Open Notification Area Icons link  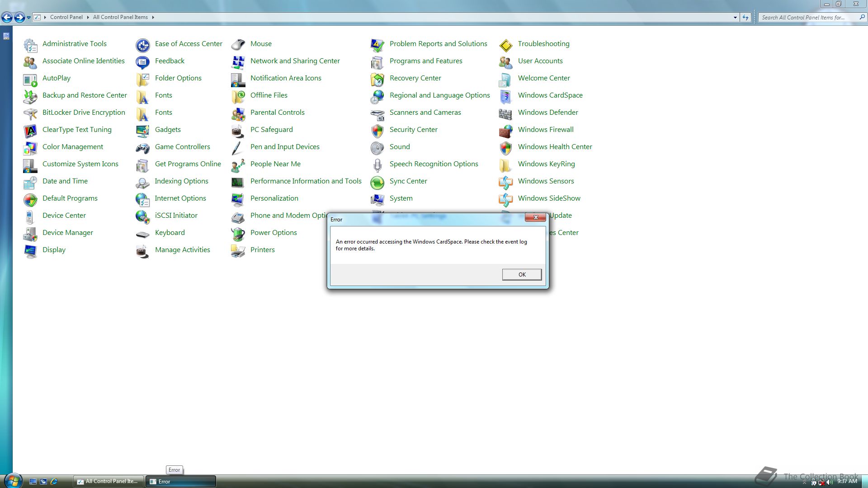(x=286, y=78)
